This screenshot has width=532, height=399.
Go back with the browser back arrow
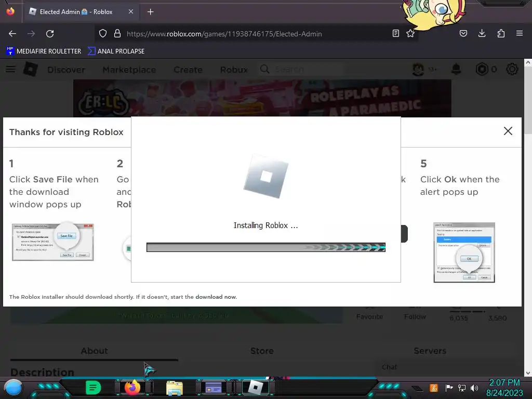[12, 34]
